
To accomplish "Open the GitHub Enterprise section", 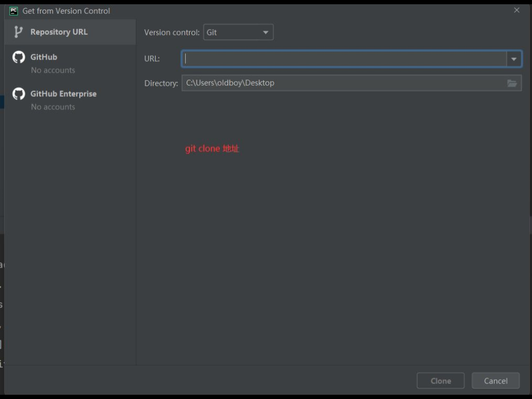I will pos(70,100).
